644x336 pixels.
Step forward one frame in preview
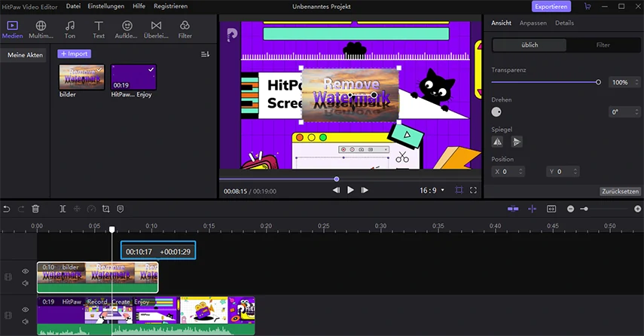pos(365,190)
